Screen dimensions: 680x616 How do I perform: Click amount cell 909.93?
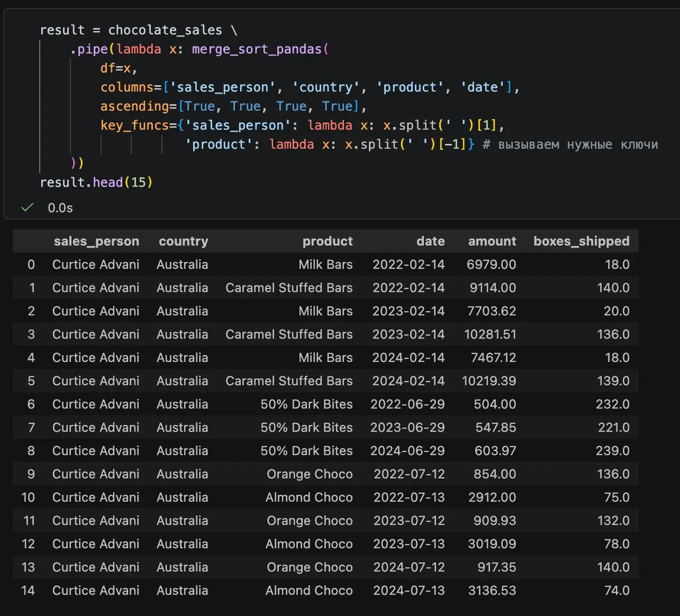click(495, 521)
